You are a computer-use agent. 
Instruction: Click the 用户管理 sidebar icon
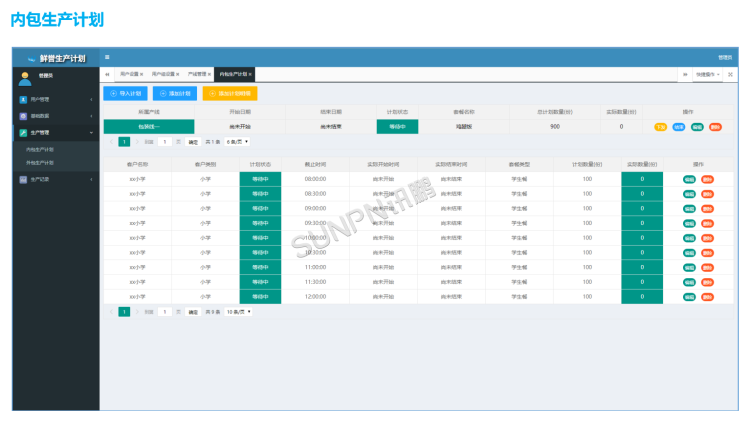[x=23, y=100]
